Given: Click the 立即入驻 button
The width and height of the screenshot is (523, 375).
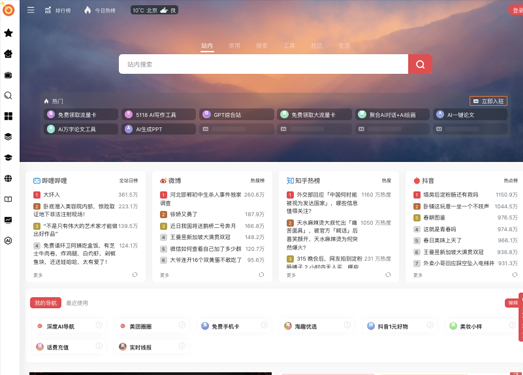Looking at the screenshot, I should (x=489, y=101).
